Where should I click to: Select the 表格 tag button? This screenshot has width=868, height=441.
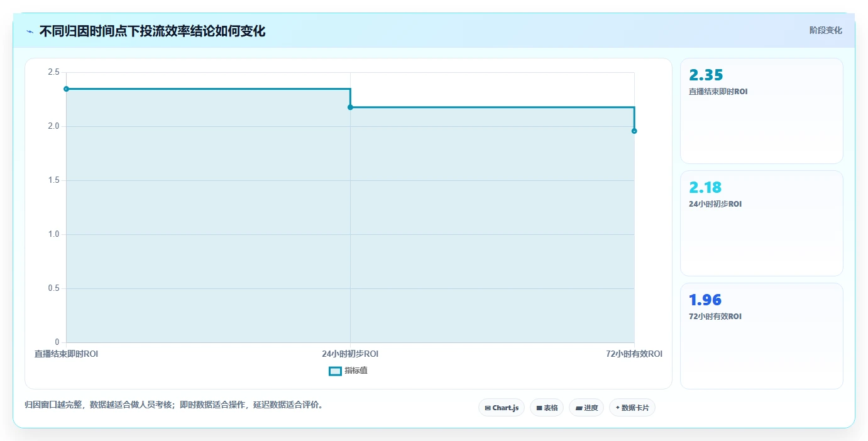click(547, 408)
